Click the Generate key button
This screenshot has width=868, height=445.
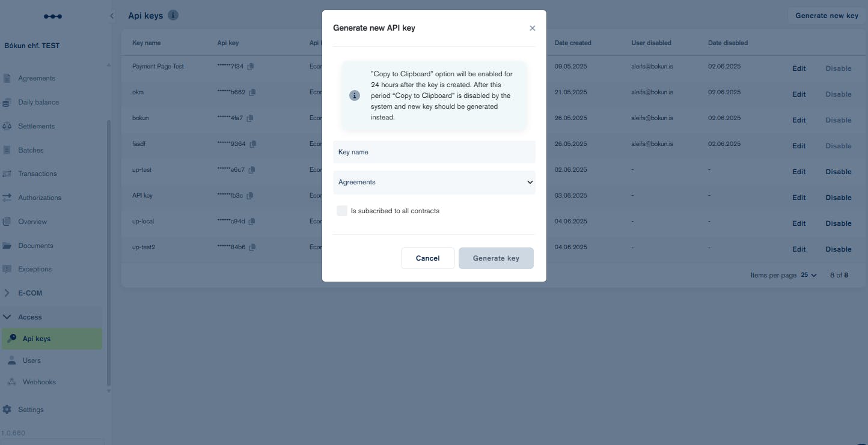point(496,258)
